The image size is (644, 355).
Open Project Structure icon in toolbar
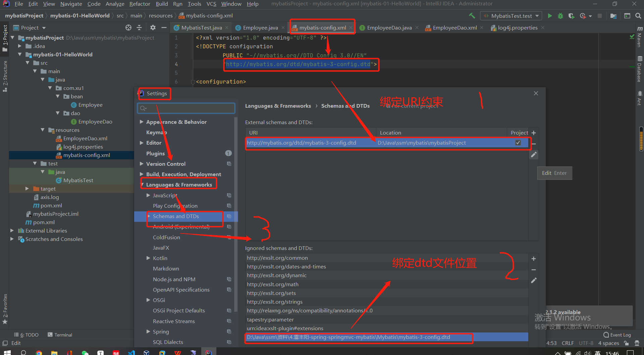613,16
